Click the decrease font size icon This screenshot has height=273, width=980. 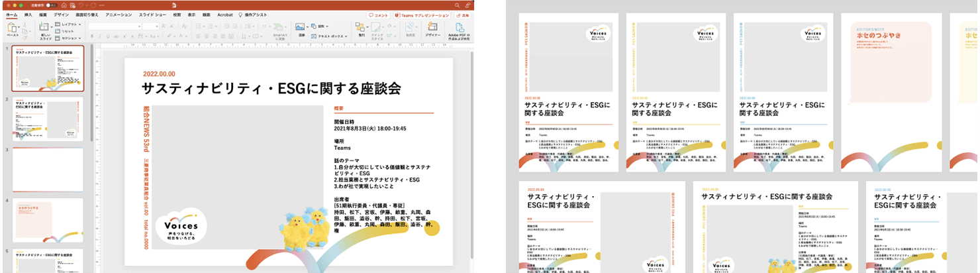(x=172, y=26)
